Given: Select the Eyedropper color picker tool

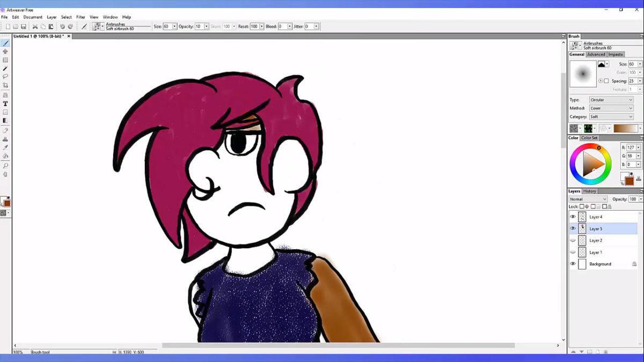Looking at the screenshot, I should click(5, 147).
